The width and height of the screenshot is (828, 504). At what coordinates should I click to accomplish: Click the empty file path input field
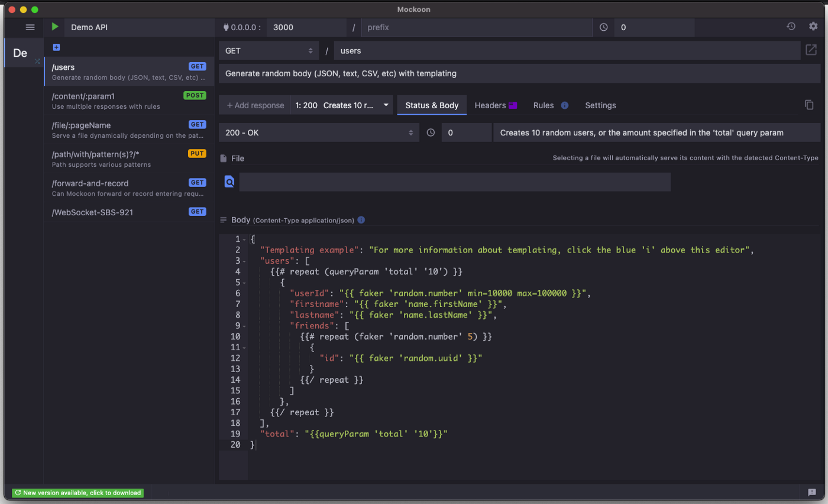[x=454, y=182]
